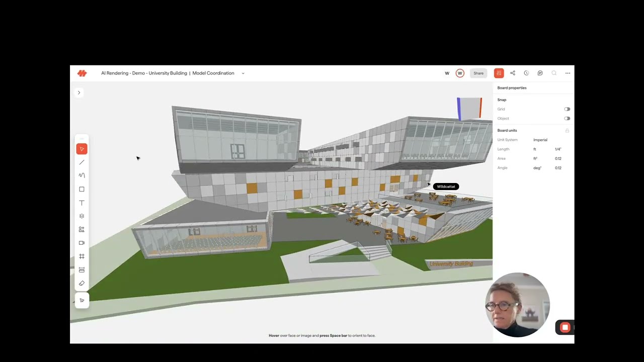Open the three-dot more menu

(568, 73)
